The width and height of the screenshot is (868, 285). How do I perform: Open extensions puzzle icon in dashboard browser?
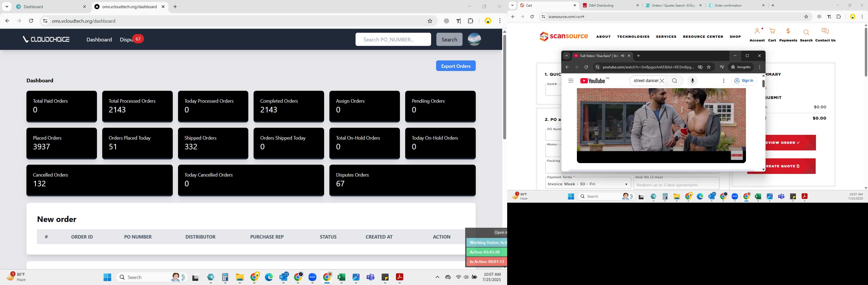pyautogui.click(x=470, y=21)
